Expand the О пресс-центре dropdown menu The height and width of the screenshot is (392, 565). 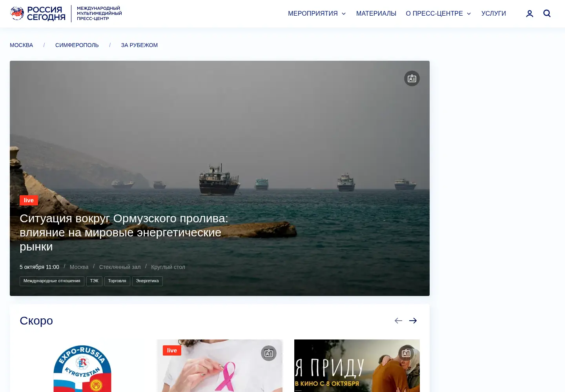tap(438, 14)
